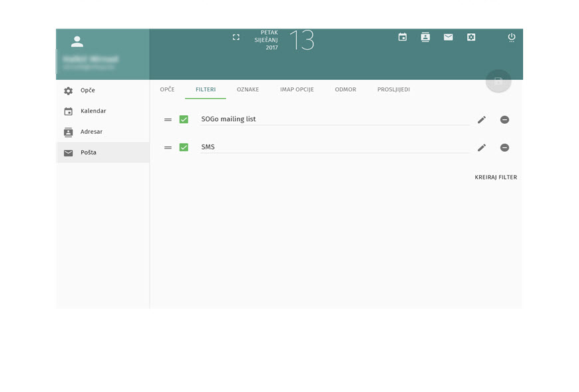Uncheck the SMS filter checkbox
This screenshot has width=579, height=392.
[184, 147]
